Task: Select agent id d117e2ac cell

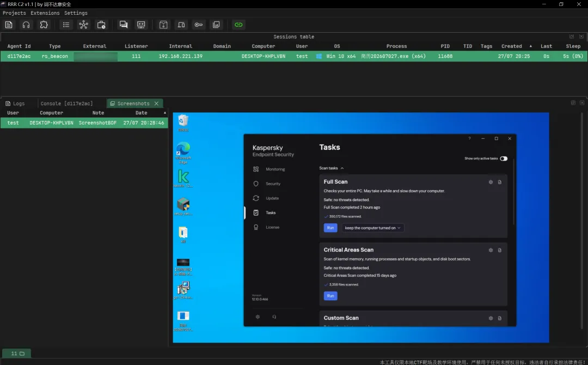Action: (x=19, y=56)
